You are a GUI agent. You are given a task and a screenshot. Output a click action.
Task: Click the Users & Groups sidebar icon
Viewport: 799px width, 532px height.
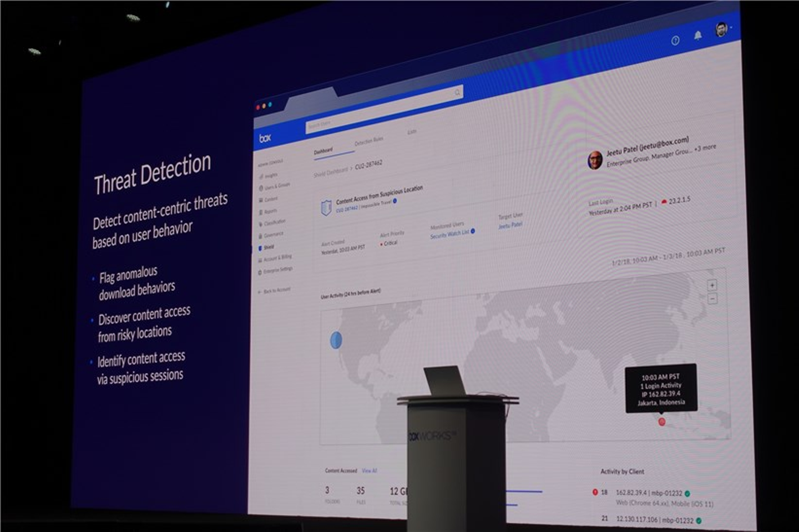point(261,188)
